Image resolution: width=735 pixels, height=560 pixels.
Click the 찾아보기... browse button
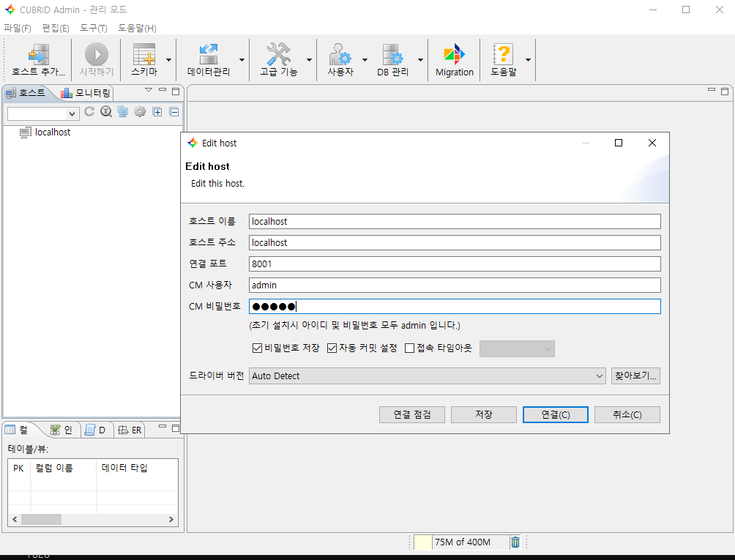[635, 376]
